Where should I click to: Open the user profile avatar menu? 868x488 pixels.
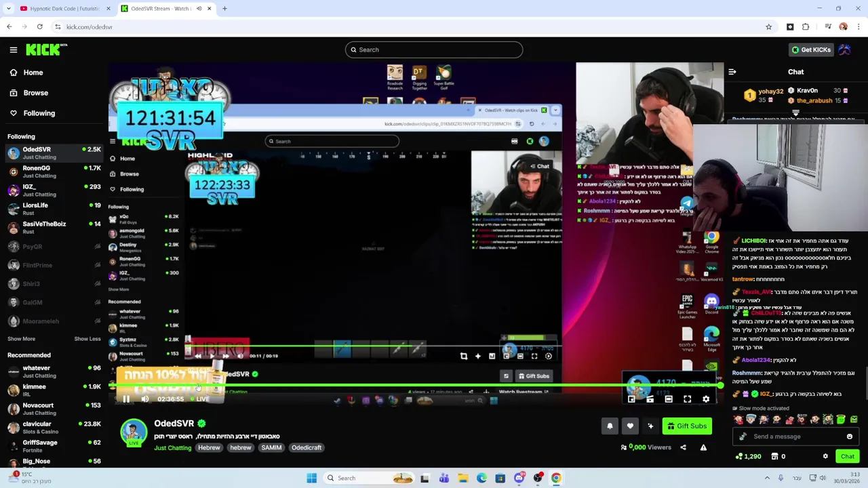click(845, 49)
